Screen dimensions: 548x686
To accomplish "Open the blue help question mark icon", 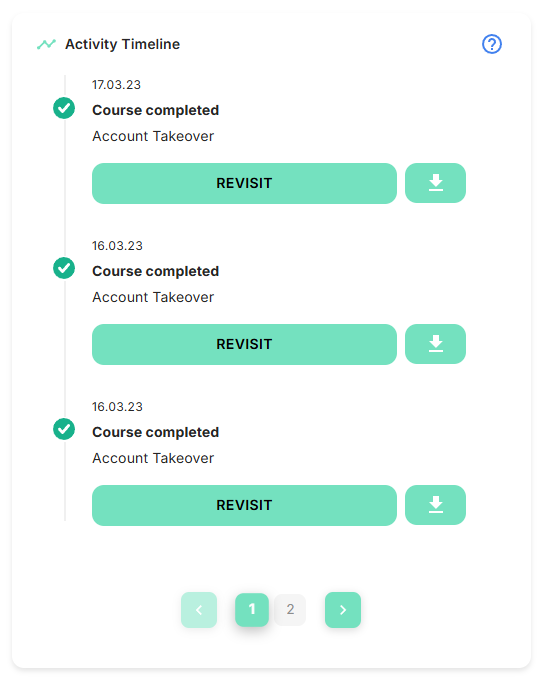I will (492, 44).
